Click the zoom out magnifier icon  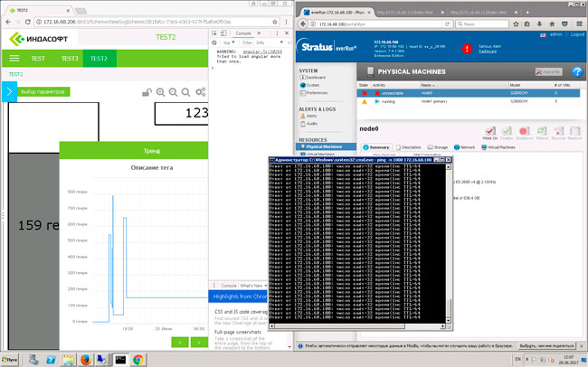[x=173, y=92]
